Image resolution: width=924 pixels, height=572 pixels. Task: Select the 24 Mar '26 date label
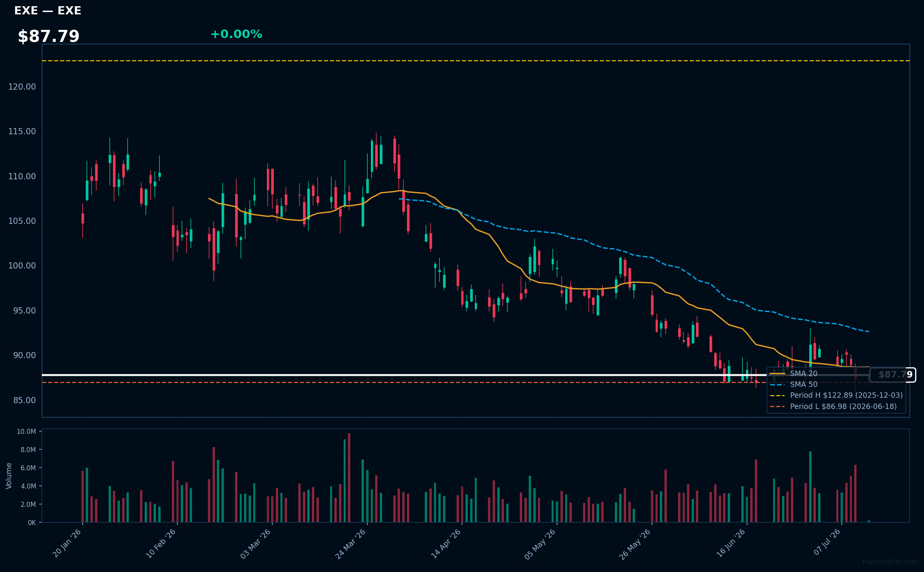tap(351, 544)
